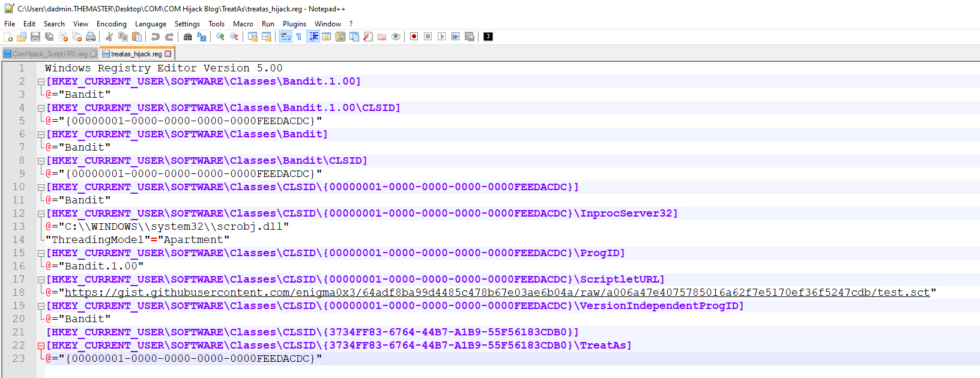The image size is (980, 378).
Task: Click the New file toolbar icon
Action: point(8,37)
